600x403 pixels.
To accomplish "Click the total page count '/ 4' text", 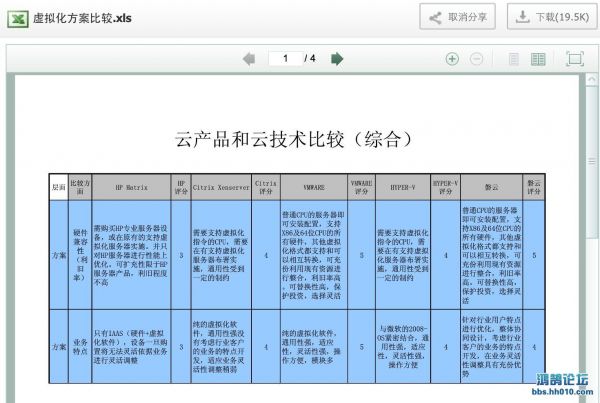I will tap(310, 59).
